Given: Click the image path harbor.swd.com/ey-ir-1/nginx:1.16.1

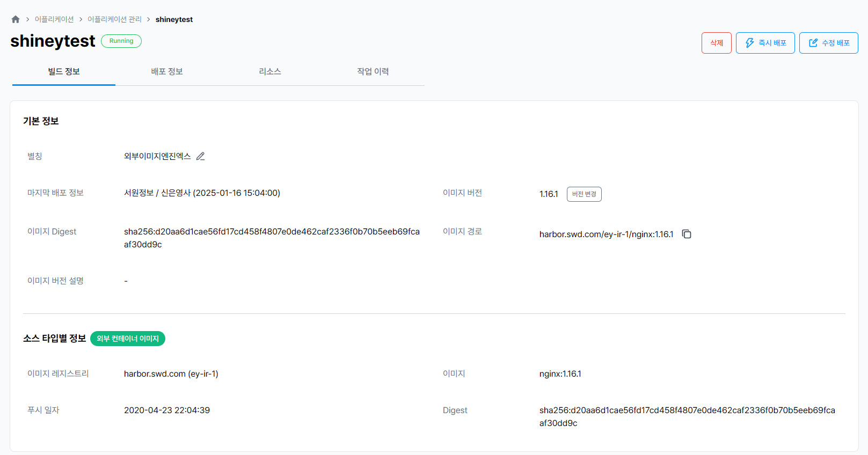Looking at the screenshot, I should [x=606, y=234].
